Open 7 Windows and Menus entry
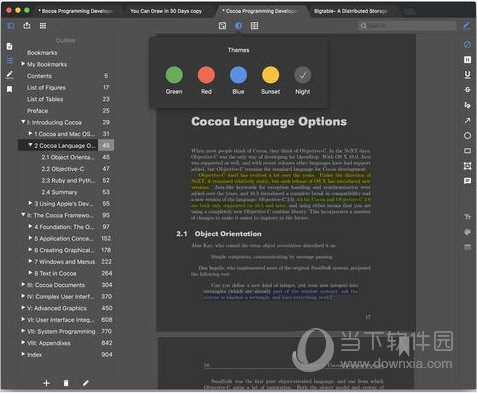This screenshot has height=393, width=477. click(x=65, y=262)
